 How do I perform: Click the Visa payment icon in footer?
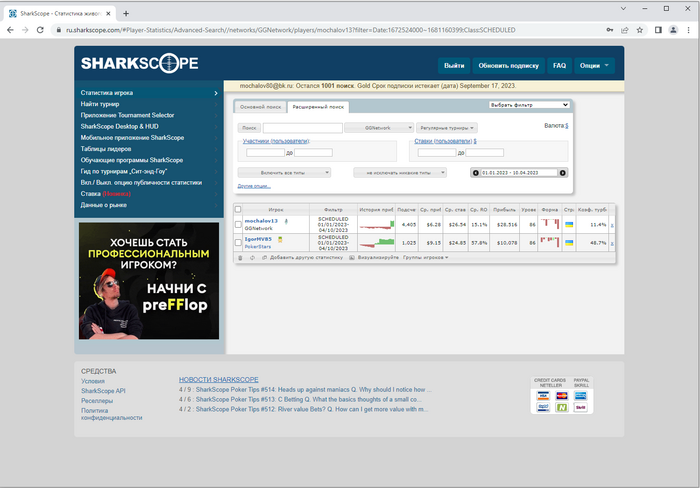tap(543, 396)
